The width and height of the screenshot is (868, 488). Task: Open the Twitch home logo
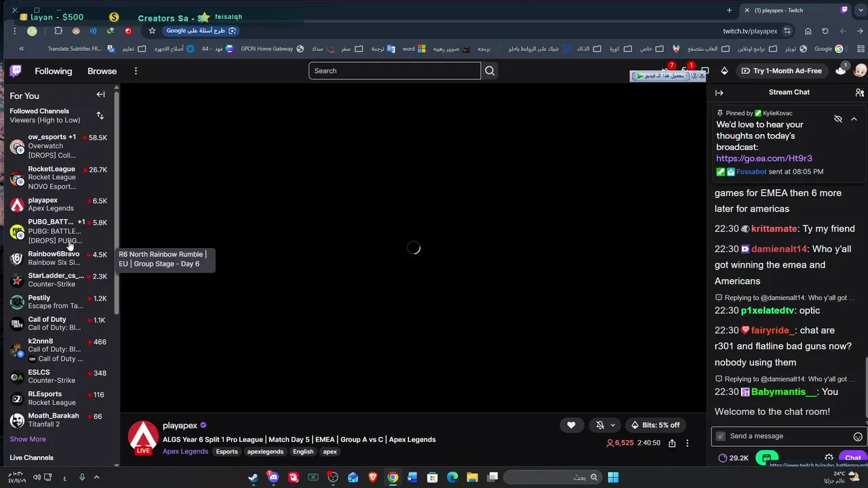[16, 70]
